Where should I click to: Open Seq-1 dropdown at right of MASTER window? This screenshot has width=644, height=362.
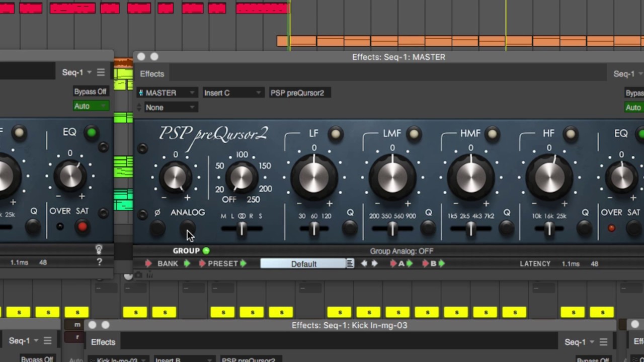click(x=628, y=74)
